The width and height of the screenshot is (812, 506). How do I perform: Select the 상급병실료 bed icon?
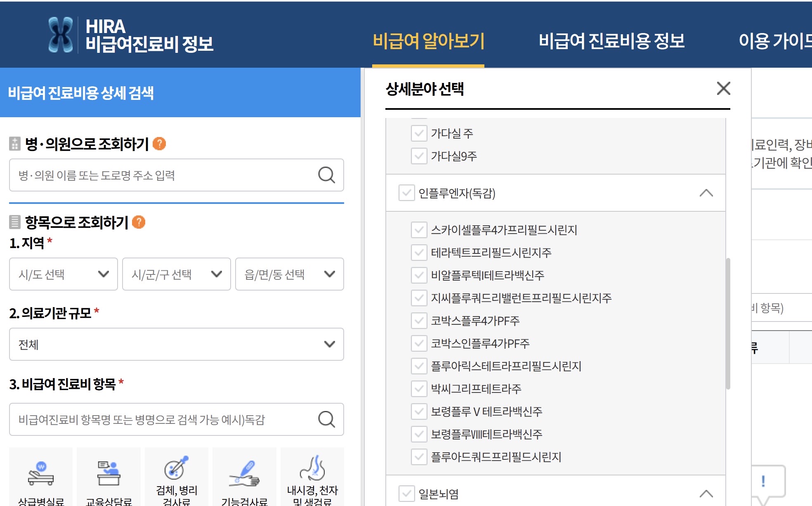coord(41,474)
